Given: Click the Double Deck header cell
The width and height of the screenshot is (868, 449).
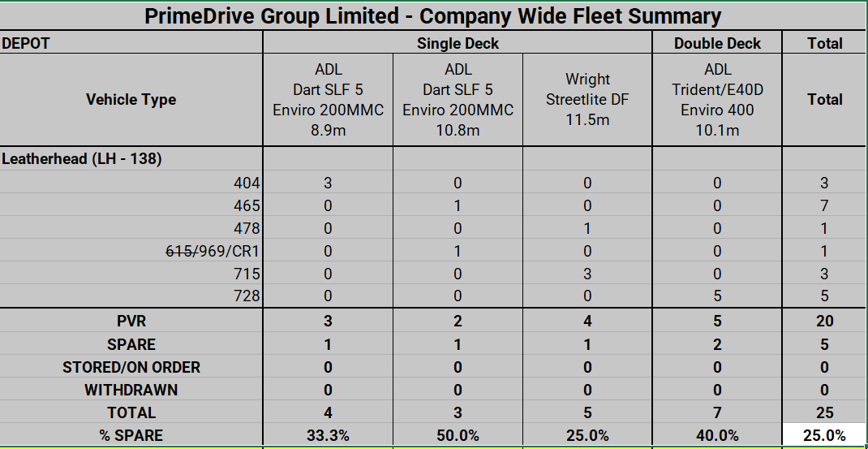Looking at the screenshot, I should [x=717, y=44].
